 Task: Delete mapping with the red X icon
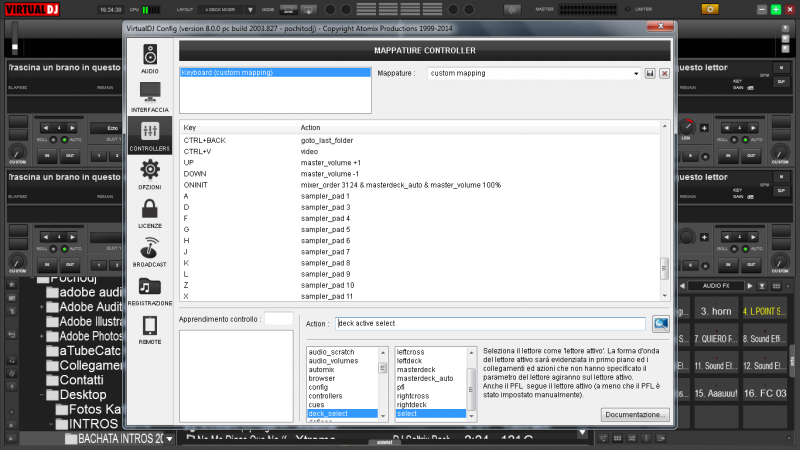point(663,74)
